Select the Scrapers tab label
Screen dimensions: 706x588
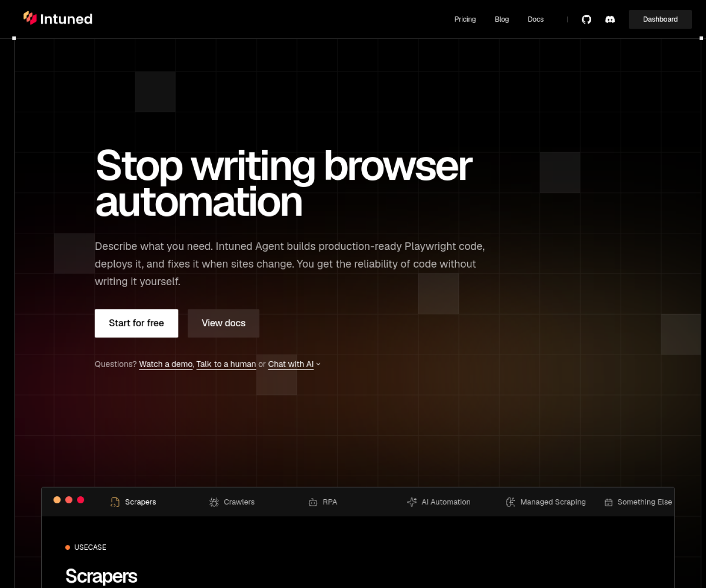pos(140,502)
